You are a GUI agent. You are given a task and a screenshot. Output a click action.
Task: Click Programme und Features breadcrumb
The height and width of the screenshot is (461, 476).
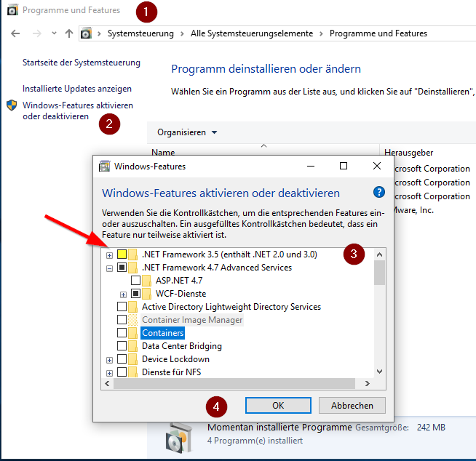click(x=378, y=33)
